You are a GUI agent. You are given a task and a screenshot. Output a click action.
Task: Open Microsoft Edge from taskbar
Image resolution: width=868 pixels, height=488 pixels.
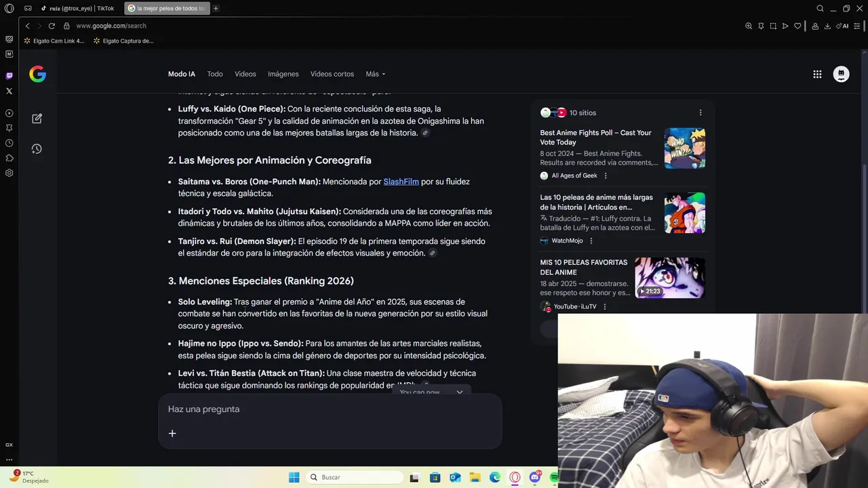point(495,477)
